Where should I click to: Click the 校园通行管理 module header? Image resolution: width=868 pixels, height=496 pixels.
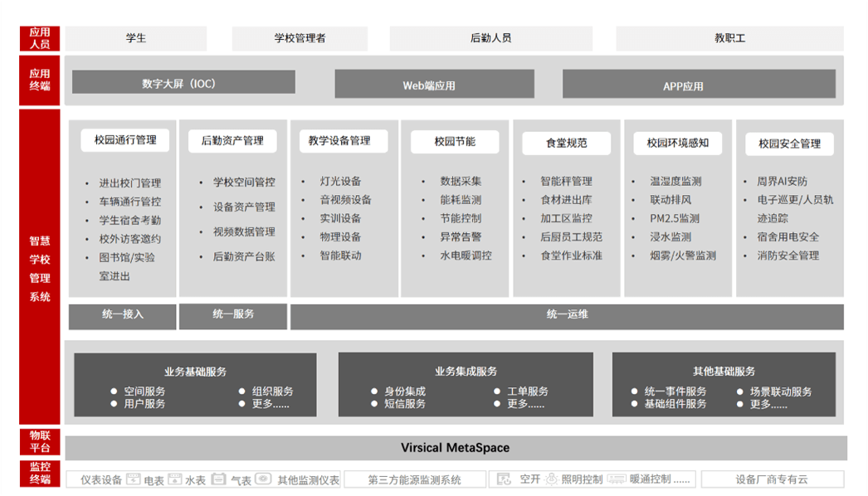click(125, 140)
